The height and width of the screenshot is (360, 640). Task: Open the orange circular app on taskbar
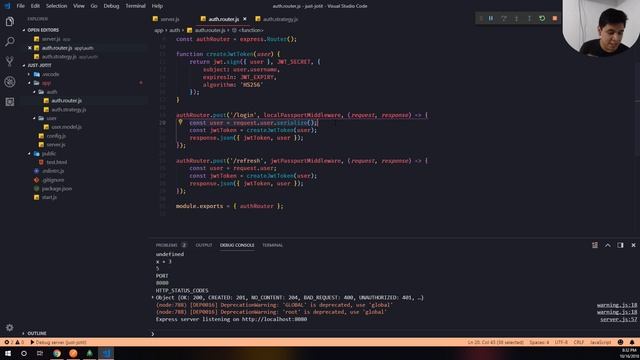[x=73, y=353]
